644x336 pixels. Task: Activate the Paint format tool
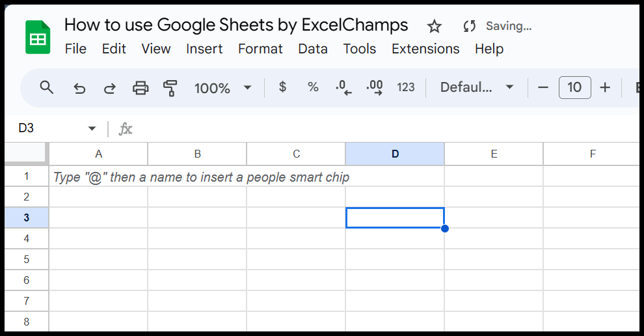(170, 88)
